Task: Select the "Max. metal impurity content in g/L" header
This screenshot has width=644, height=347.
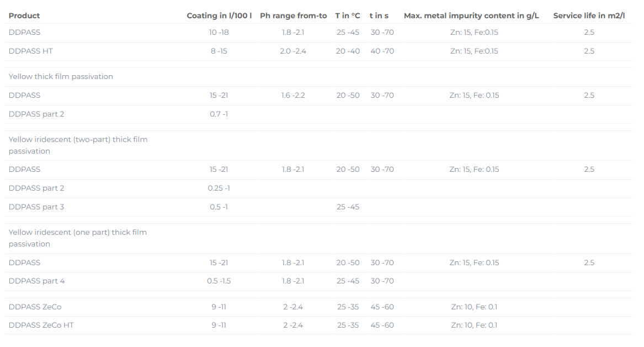Action: [471, 15]
